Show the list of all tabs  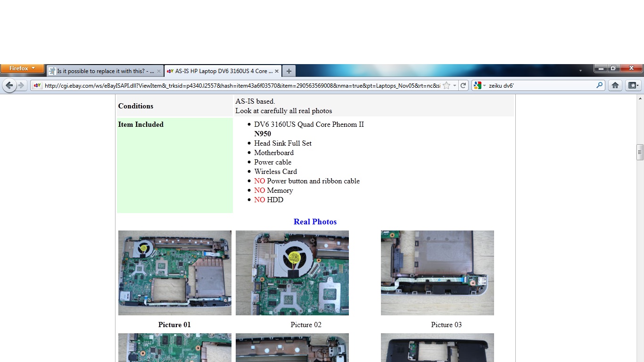point(580,71)
